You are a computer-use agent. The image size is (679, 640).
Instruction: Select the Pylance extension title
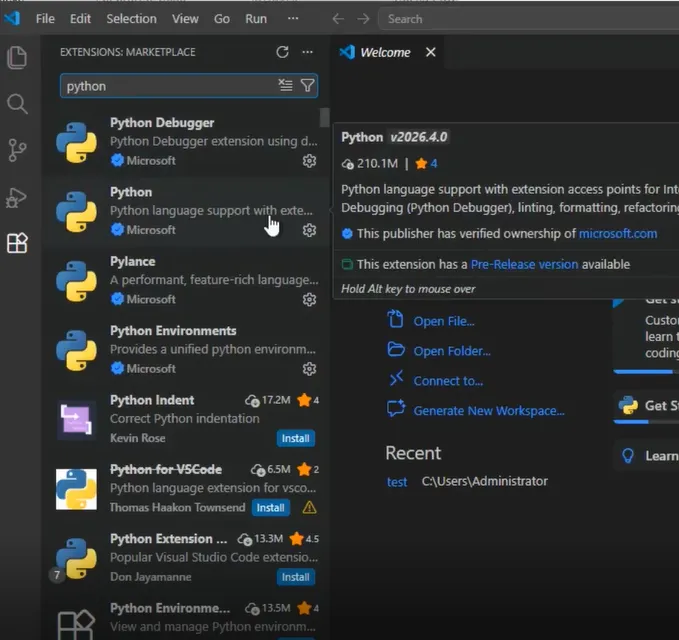point(133,262)
